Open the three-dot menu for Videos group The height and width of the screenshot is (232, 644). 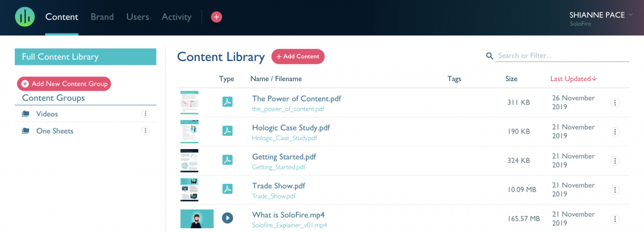click(145, 114)
